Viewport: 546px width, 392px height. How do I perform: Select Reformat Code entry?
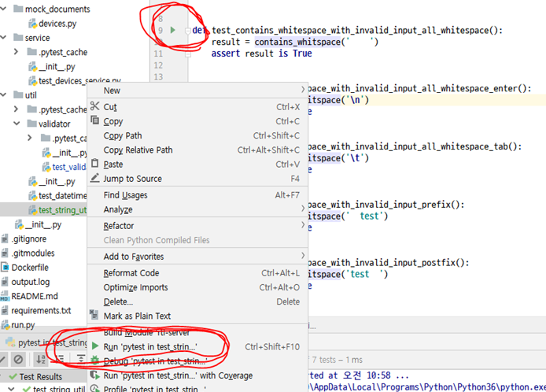coord(197,273)
